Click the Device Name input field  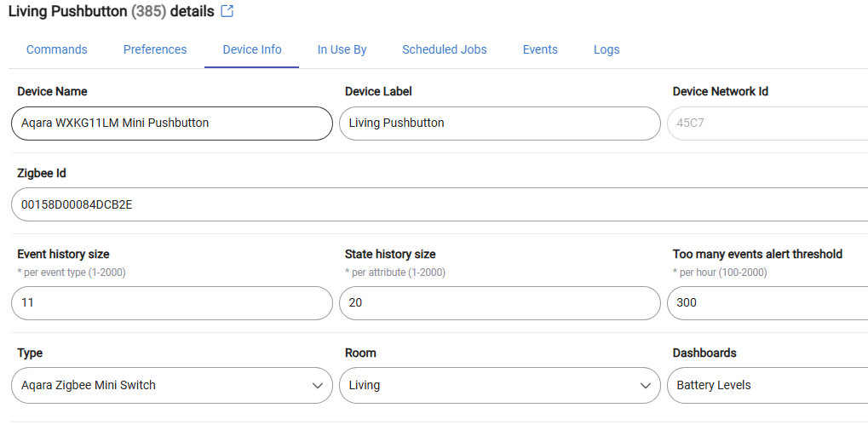(172, 123)
